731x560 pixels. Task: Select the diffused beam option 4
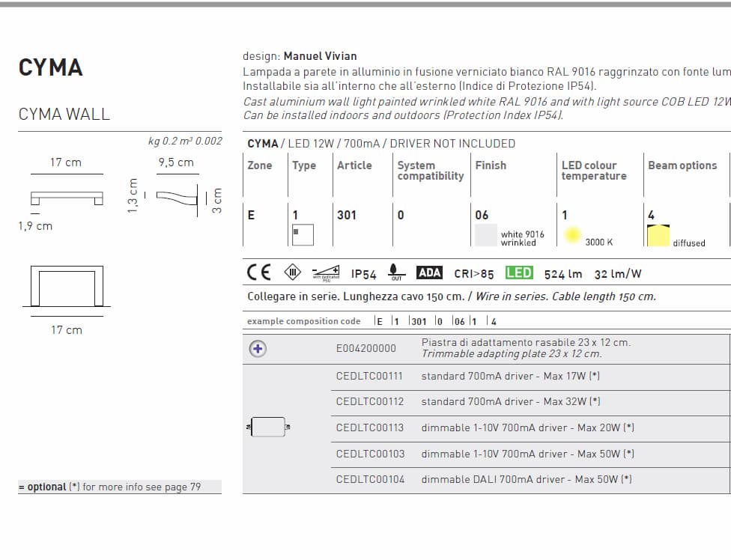pyautogui.click(x=659, y=234)
